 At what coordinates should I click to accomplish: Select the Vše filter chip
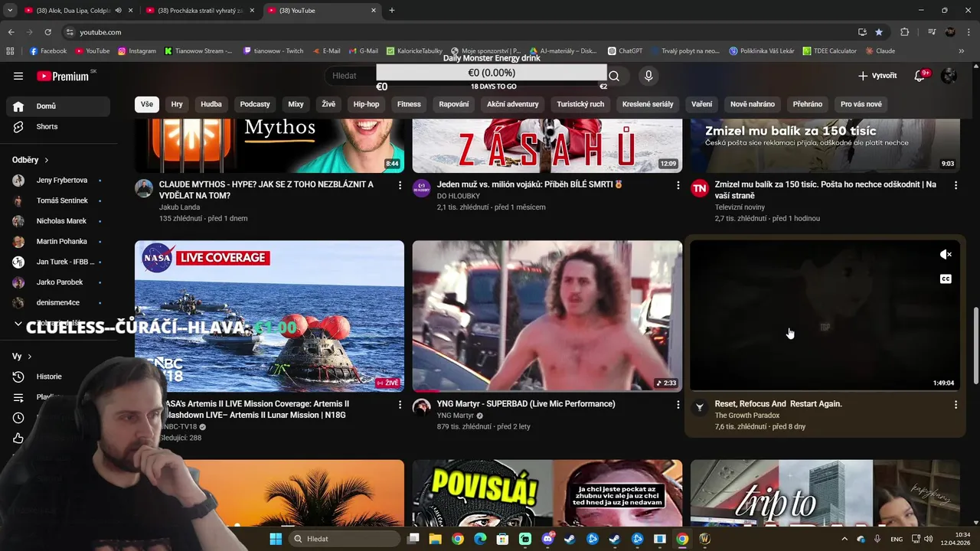click(146, 104)
